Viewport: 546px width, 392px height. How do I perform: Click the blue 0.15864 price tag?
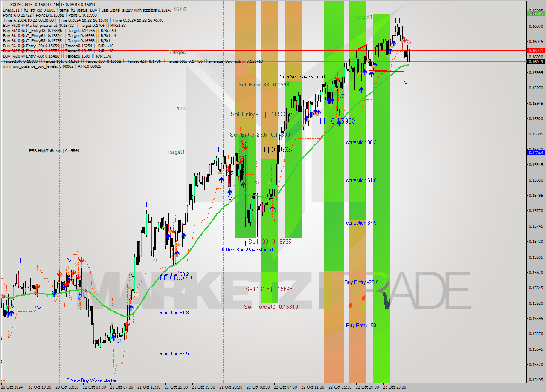(x=536, y=153)
